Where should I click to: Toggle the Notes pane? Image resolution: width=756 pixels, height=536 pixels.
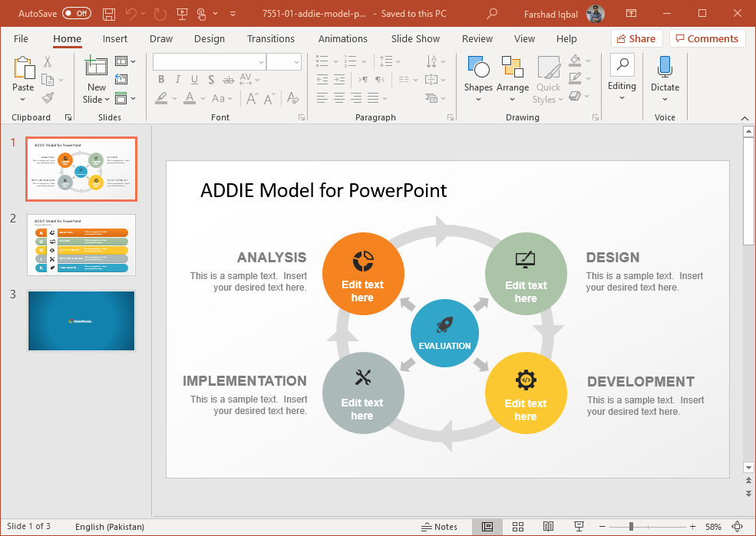pyautogui.click(x=440, y=527)
